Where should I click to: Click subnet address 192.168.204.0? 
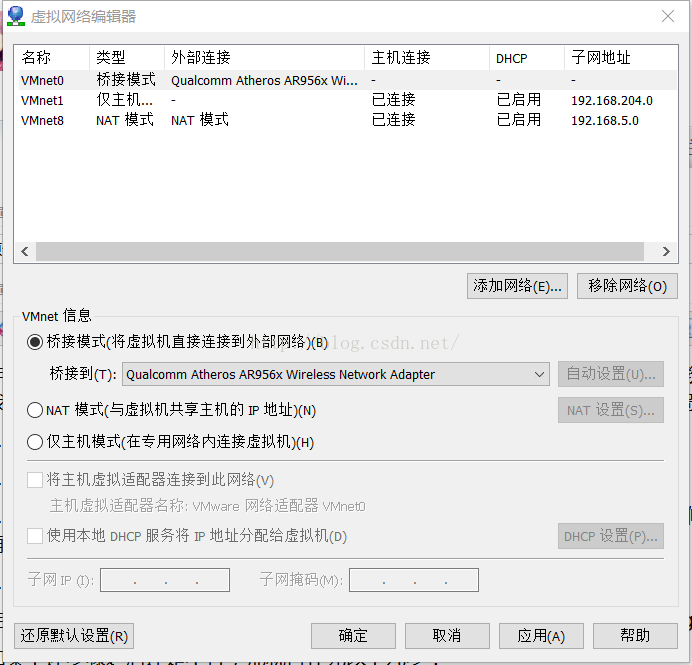coord(612,101)
